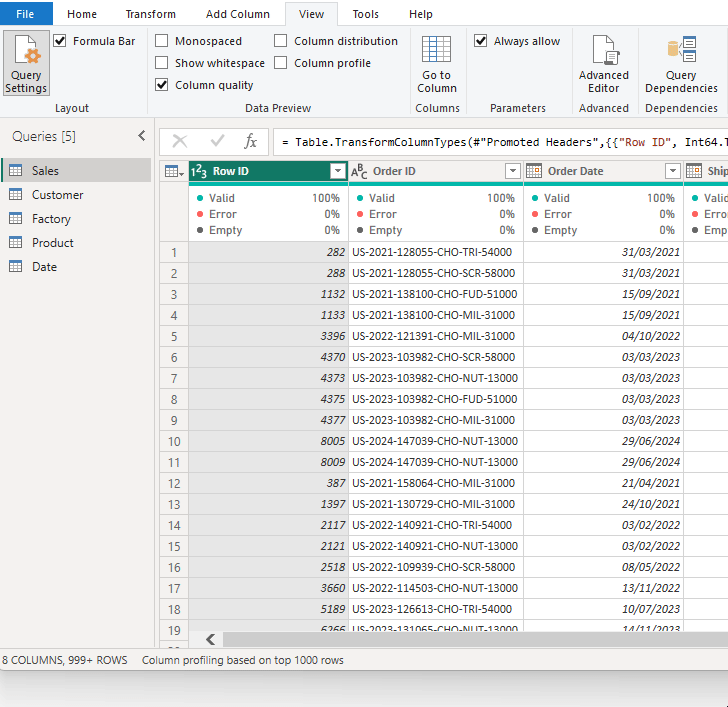
Task: Toggle the Always allow checkbox
Action: (481, 41)
